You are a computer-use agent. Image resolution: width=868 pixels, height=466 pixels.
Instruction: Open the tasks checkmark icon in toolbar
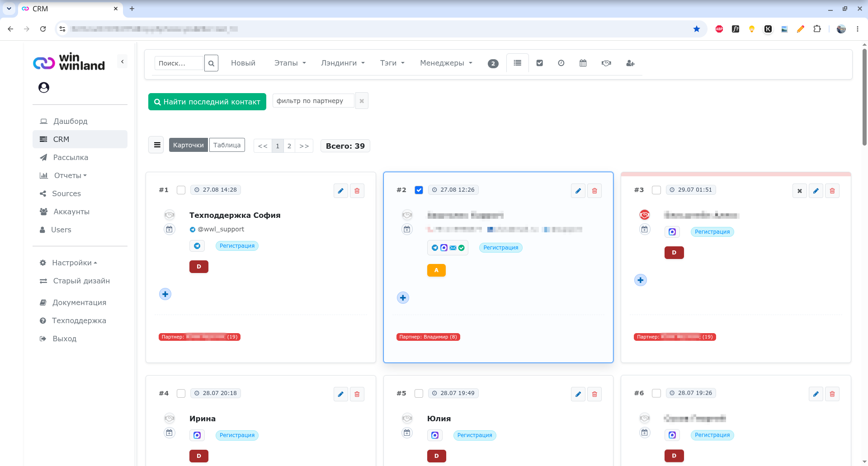[539, 63]
